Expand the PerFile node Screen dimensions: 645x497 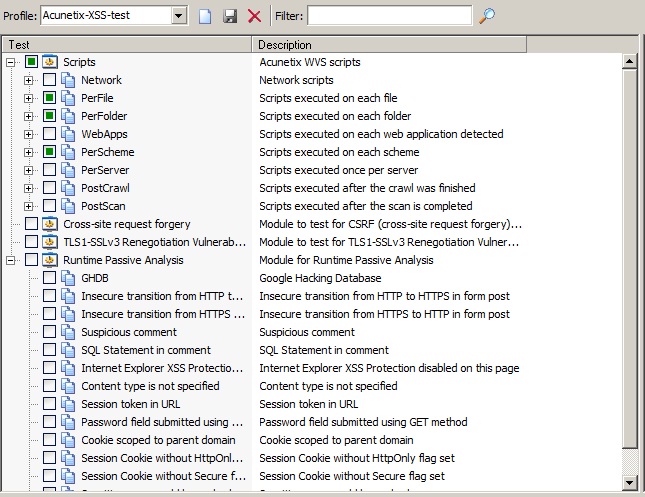28,98
